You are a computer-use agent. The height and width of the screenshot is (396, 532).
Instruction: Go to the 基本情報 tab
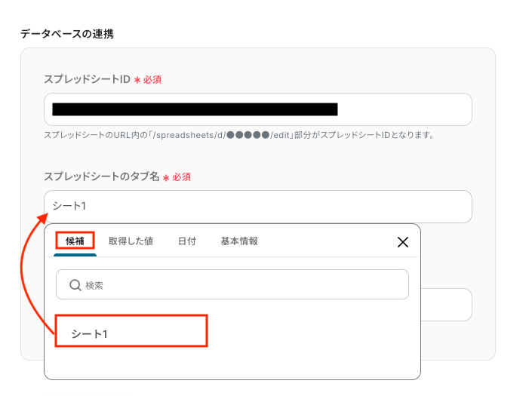(239, 241)
